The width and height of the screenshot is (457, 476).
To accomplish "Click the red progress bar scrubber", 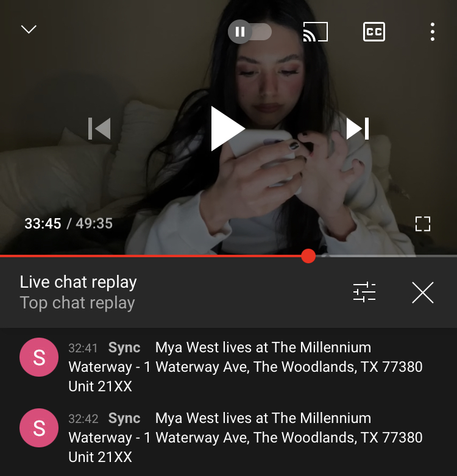I will coord(308,256).
